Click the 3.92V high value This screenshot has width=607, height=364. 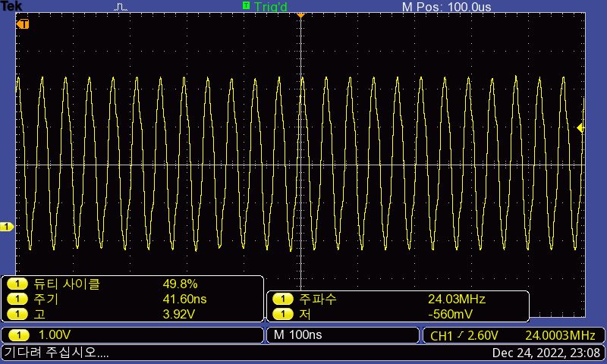pyautogui.click(x=178, y=314)
